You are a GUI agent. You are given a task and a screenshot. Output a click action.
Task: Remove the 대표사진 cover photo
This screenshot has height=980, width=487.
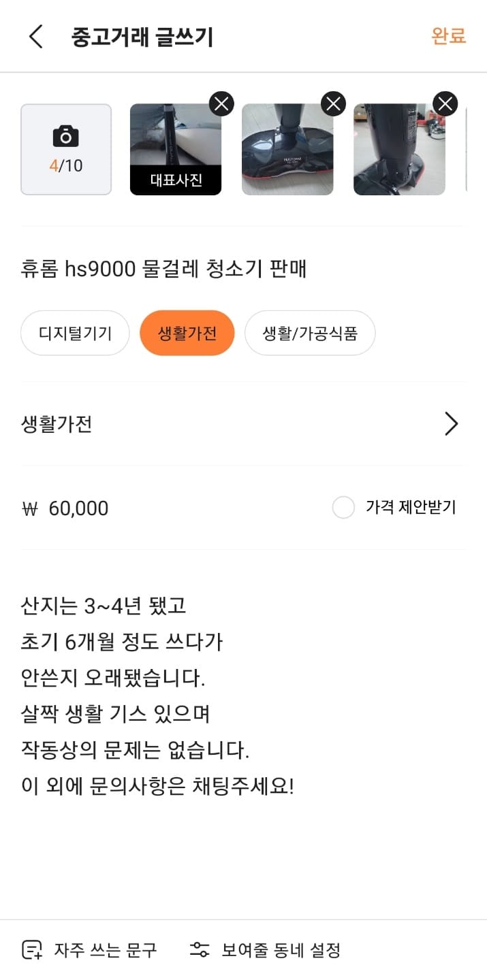click(219, 103)
